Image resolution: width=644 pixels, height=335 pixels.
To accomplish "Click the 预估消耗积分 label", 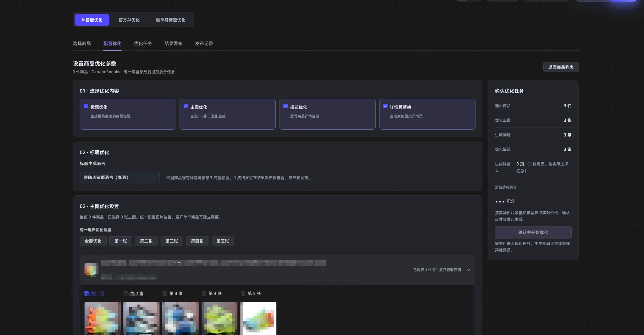I will [x=506, y=187].
